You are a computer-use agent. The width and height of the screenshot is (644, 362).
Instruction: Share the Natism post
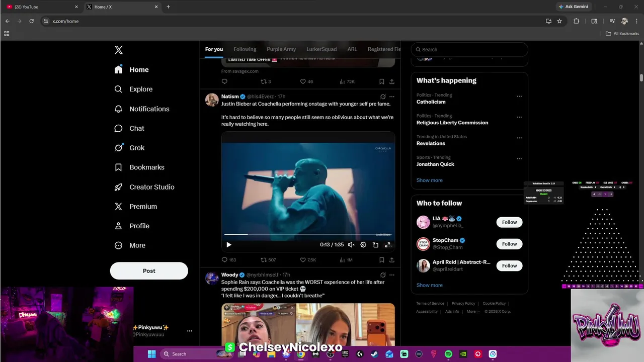coord(392,260)
